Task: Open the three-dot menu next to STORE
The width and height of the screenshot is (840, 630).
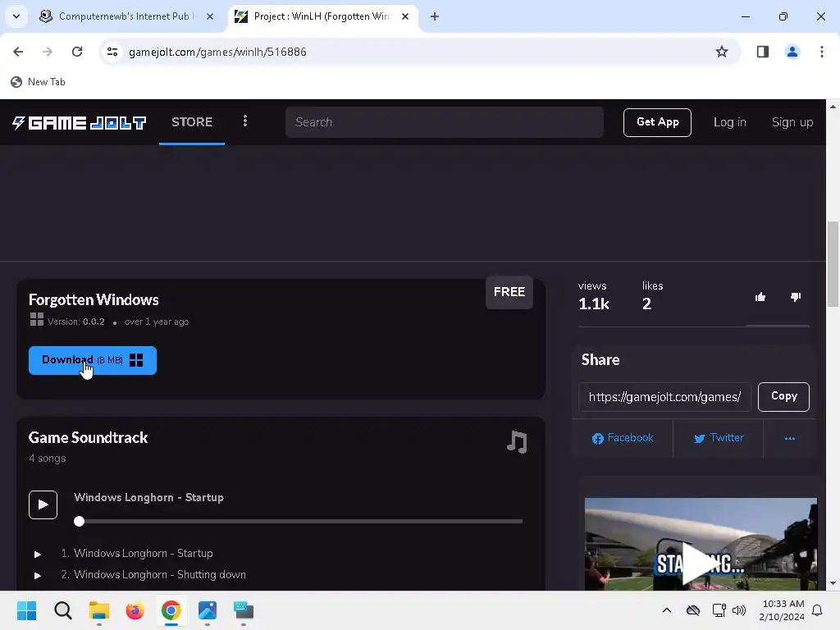Action: pyautogui.click(x=245, y=121)
